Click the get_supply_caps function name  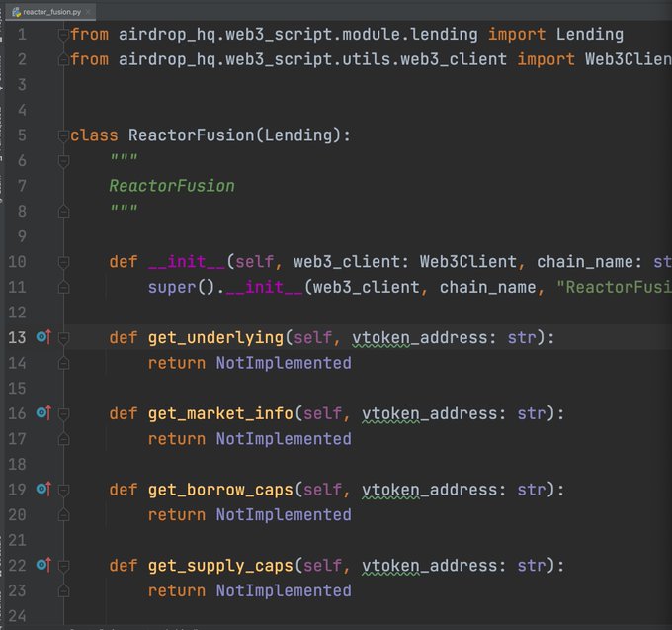point(220,566)
